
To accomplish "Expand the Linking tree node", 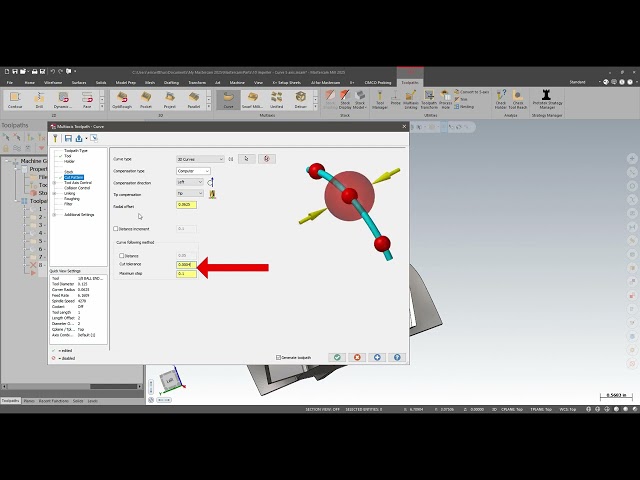I will 54,193.
